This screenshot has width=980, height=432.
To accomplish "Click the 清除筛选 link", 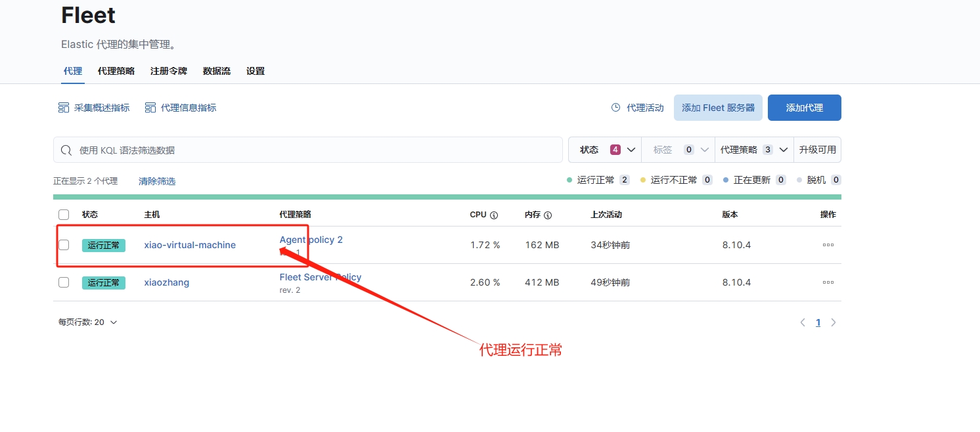I will (x=157, y=181).
